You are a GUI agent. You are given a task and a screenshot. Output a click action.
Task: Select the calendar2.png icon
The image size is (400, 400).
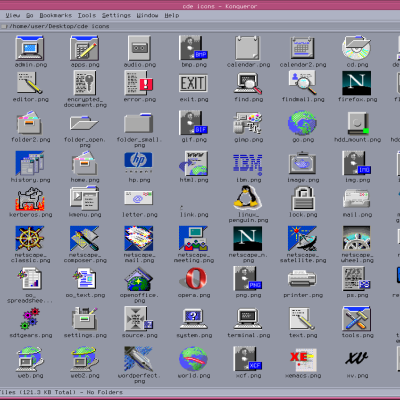click(302, 48)
